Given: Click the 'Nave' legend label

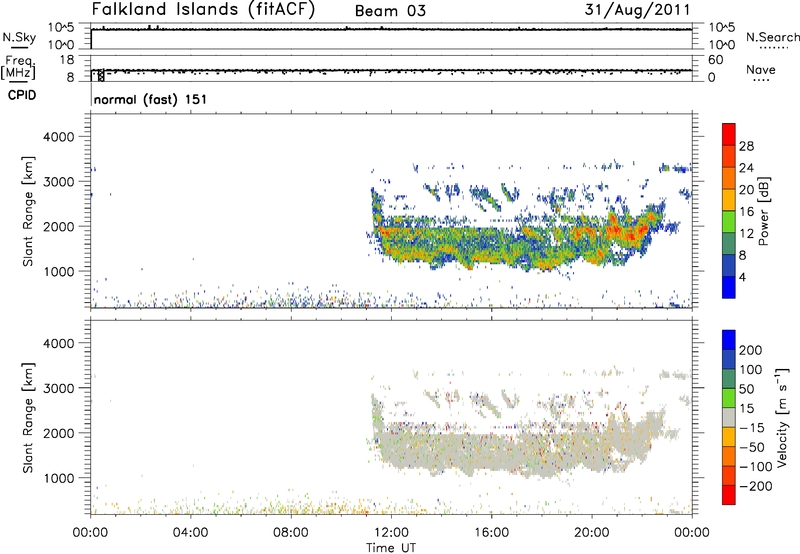Looking at the screenshot, I should [x=761, y=69].
